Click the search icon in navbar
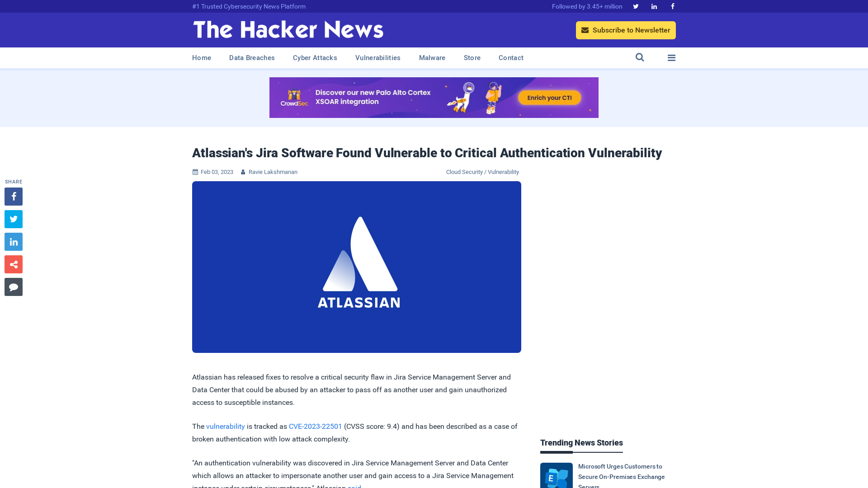This screenshot has width=868, height=488. coord(640,57)
